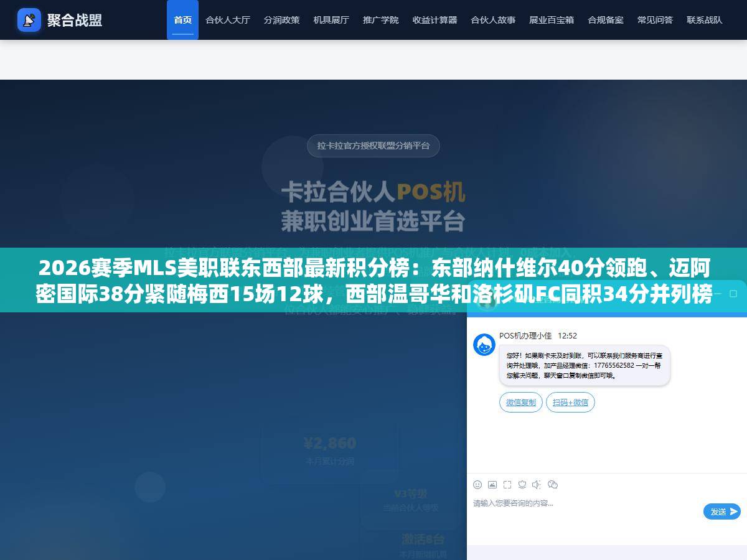Open 常见问答 in the top menu
This screenshot has width=747, height=560.
coord(655,20)
